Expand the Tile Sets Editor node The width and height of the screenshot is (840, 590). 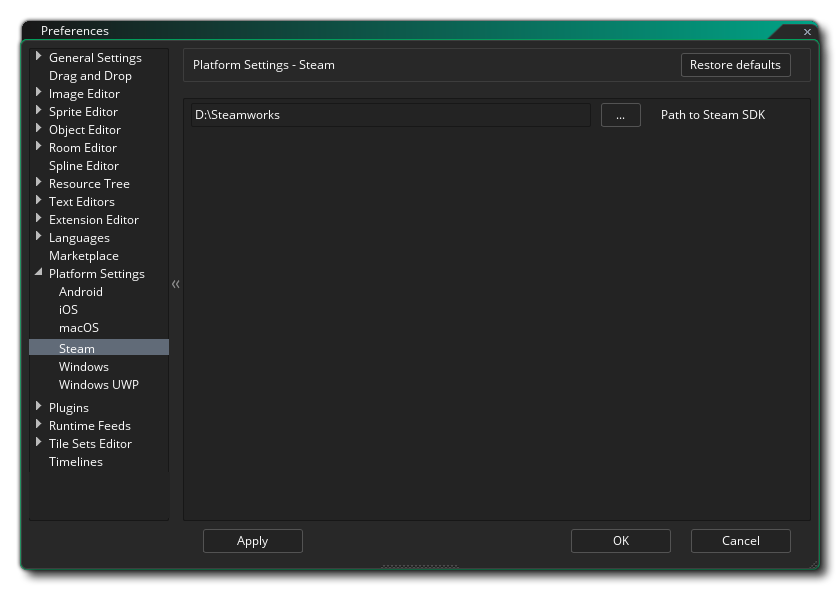(39, 443)
